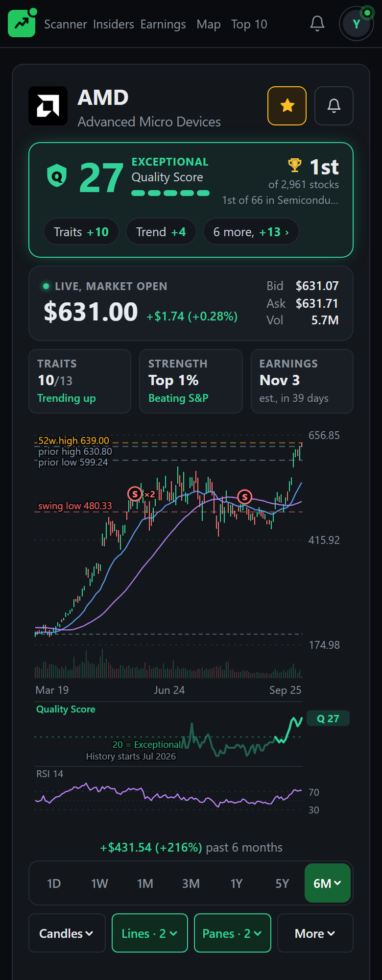Select the 3M timeframe
The image size is (382, 980).
click(191, 883)
